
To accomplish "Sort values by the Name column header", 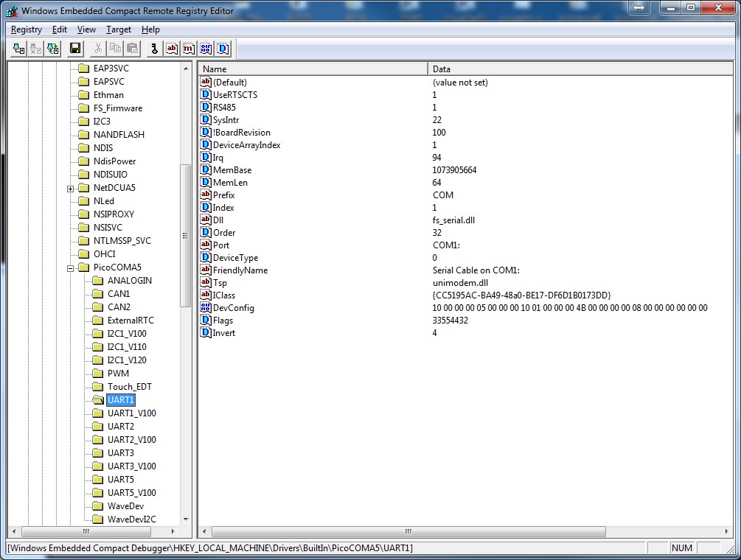I will point(313,69).
